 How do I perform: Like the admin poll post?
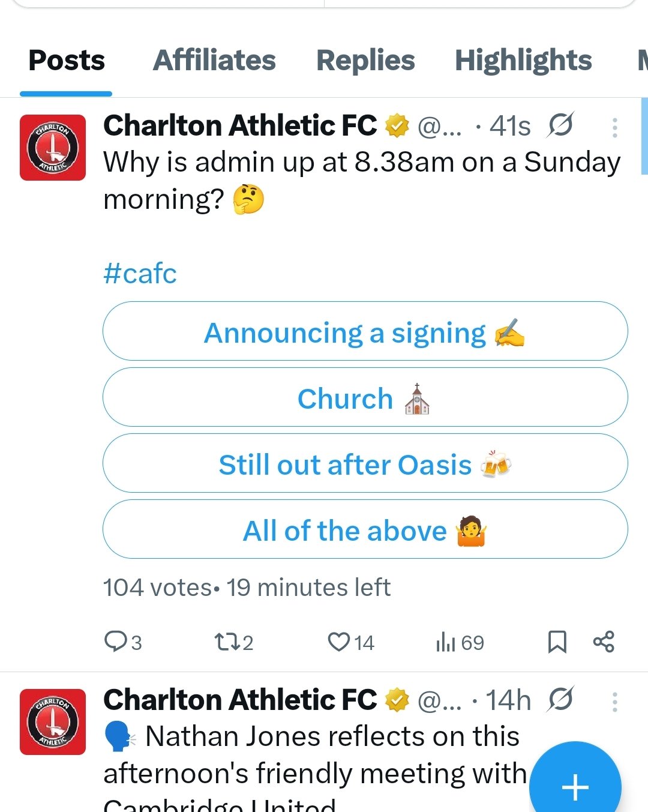[339, 642]
